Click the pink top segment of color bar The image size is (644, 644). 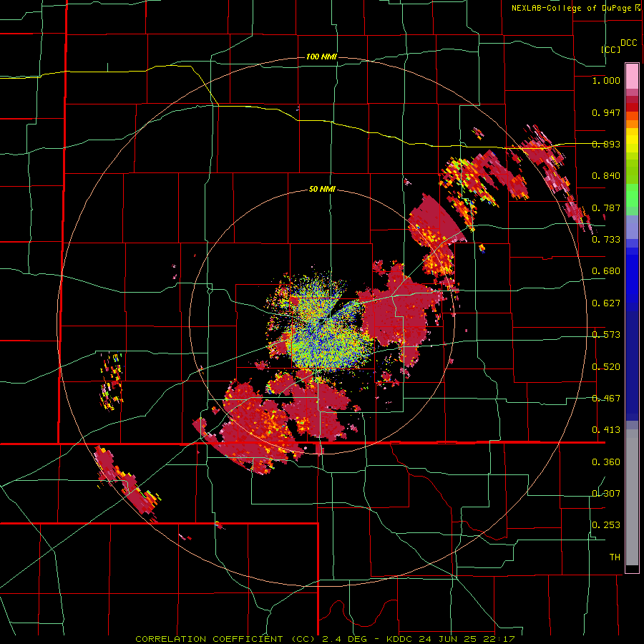[x=632, y=76]
